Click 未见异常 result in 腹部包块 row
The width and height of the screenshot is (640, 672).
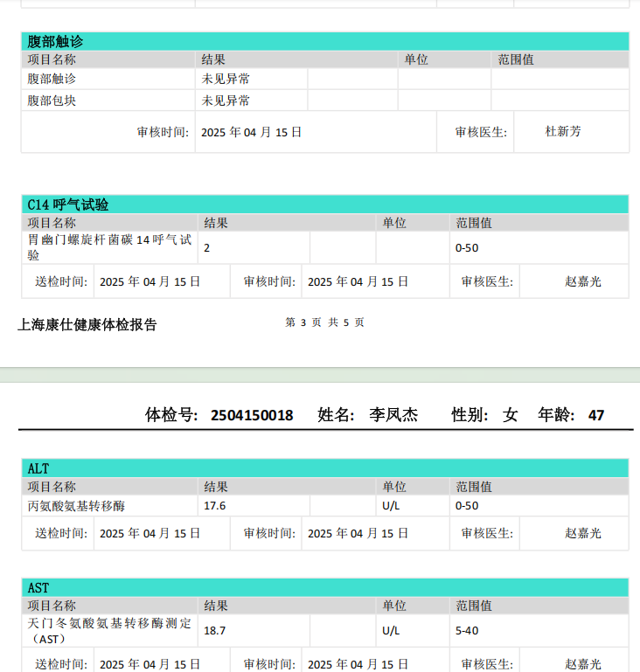pos(226,100)
